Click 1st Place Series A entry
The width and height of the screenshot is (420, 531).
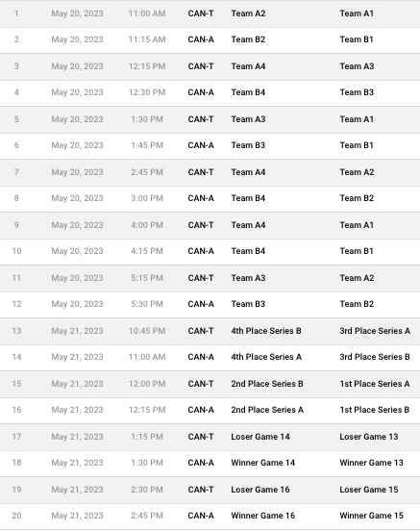point(375,384)
